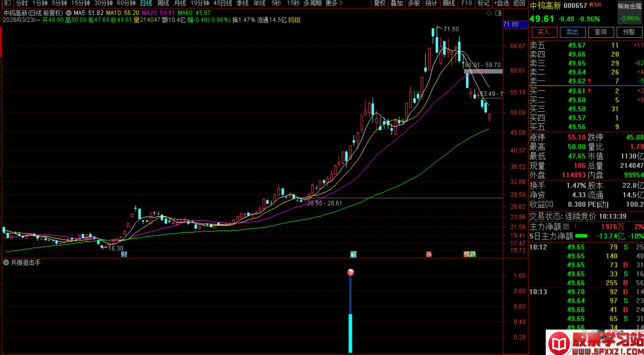The image size is (644, 355).
Task: Toggle the left sidebar panel icon
Action: coord(8,3)
